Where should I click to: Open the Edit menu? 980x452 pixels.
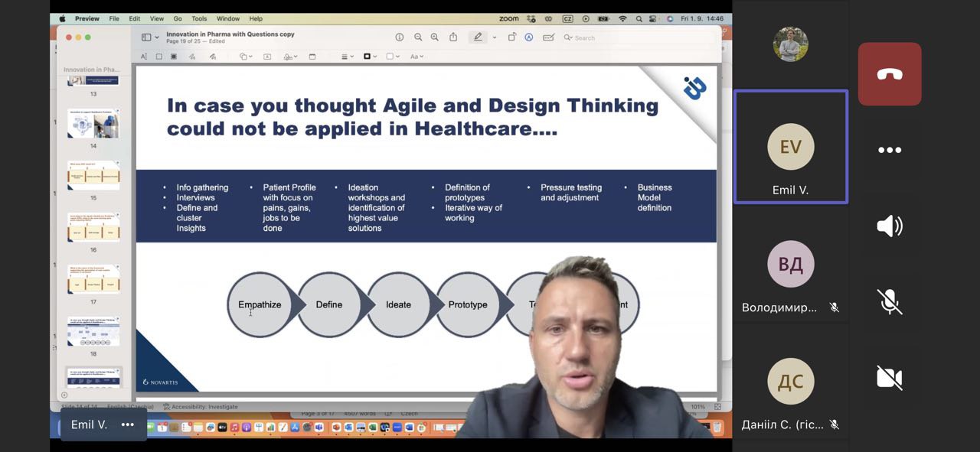135,18
